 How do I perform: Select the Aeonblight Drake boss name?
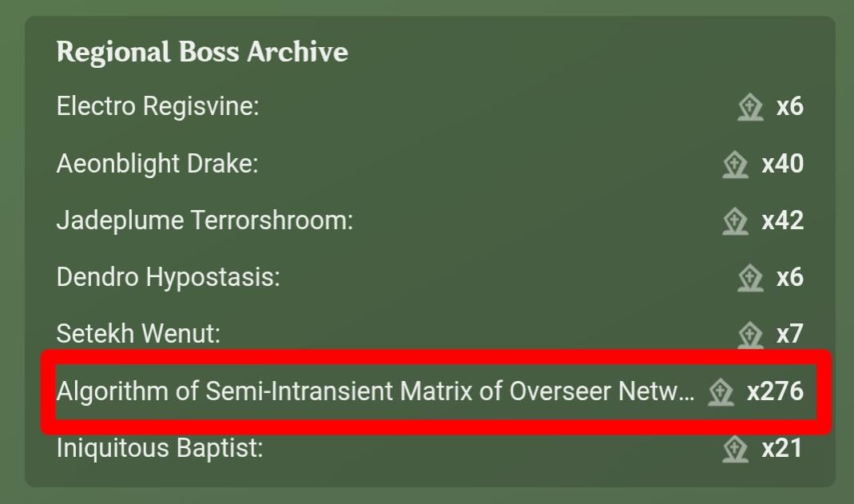(157, 164)
